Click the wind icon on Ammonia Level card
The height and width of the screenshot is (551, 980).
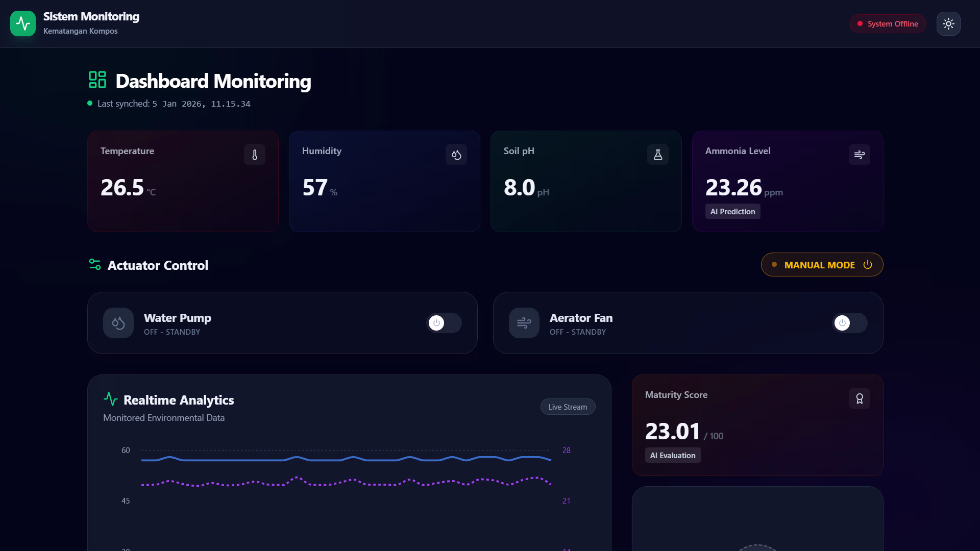pos(860,155)
